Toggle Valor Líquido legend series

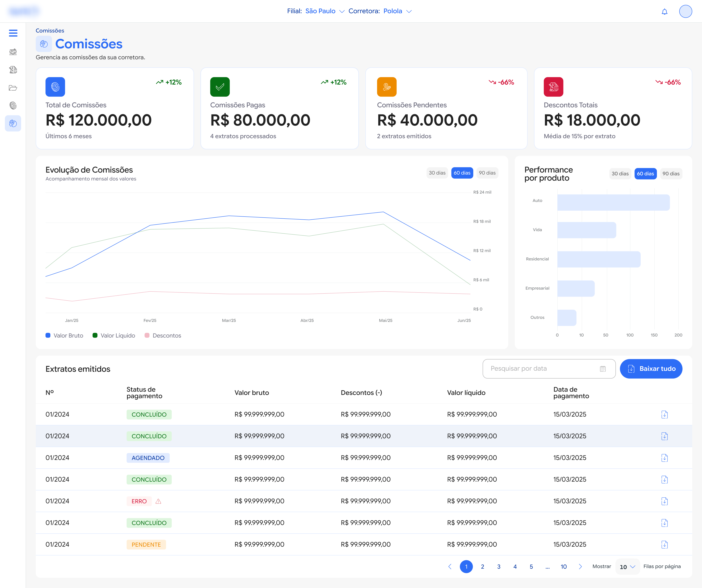(x=114, y=336)
